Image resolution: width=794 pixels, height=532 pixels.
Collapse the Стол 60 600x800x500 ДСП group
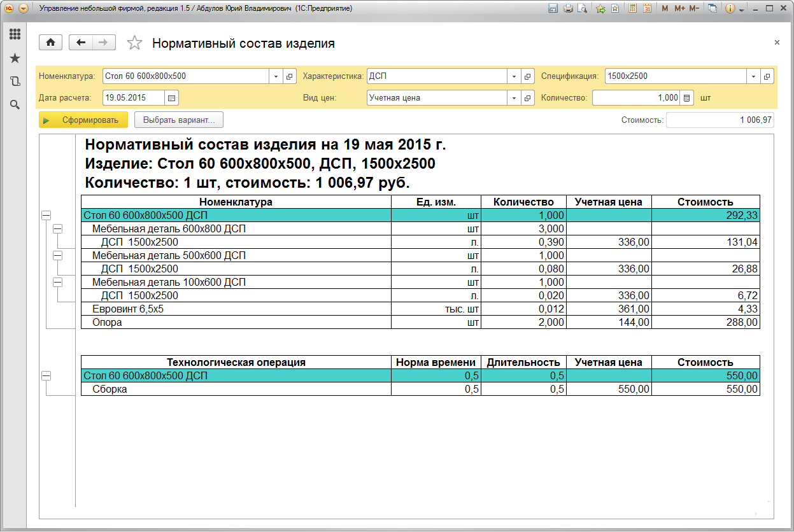click(x=46, y=216)
